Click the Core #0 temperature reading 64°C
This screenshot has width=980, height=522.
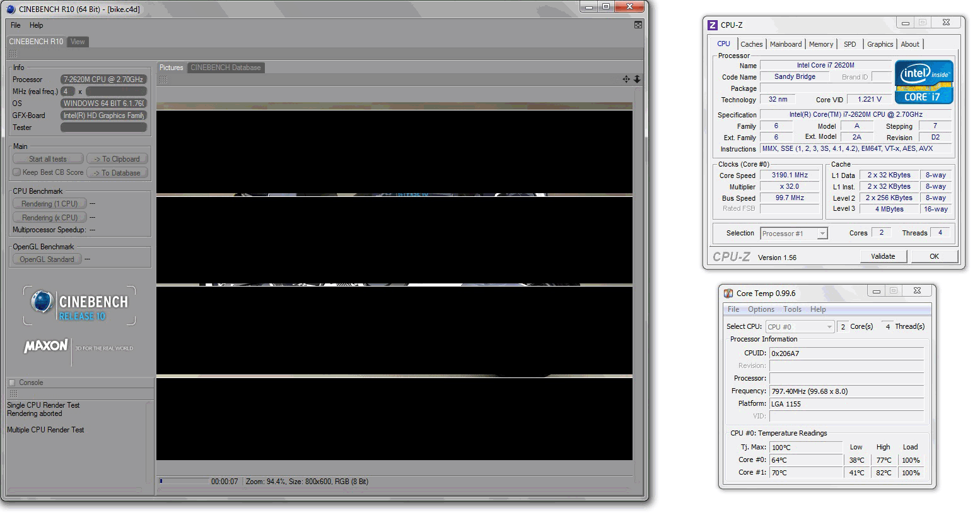click(806, 460)
